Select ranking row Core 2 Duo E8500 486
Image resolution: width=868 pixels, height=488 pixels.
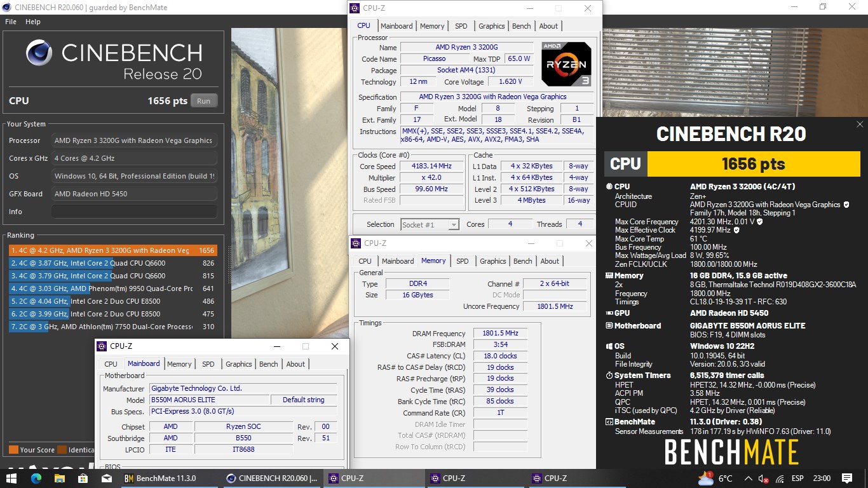click(112, 301)
